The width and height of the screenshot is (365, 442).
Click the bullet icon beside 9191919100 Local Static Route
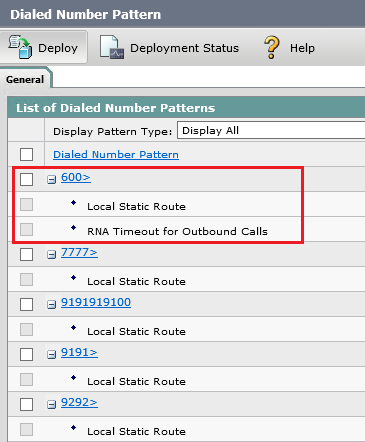coord(74,328)
